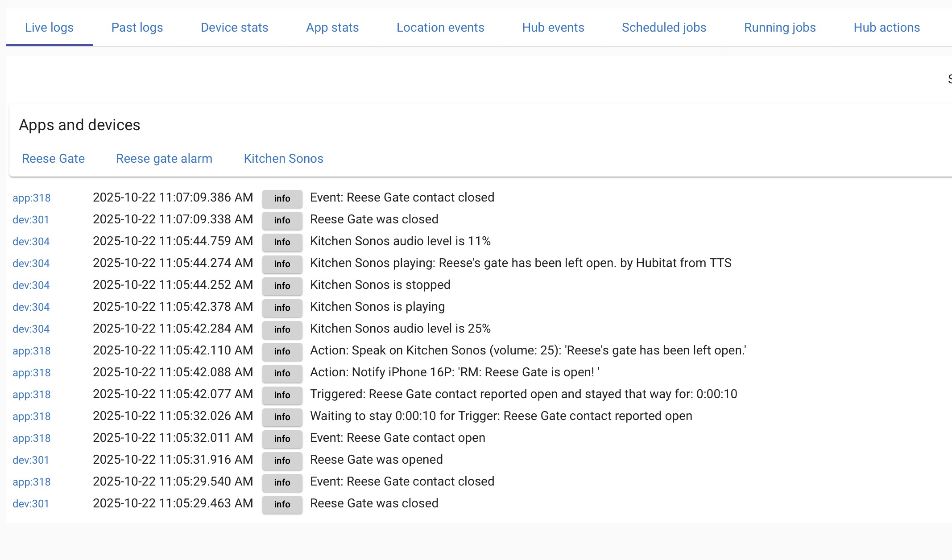952x560 pixels.
Task: Open app:318 link on Triggered log row
Action: point(31,395)
